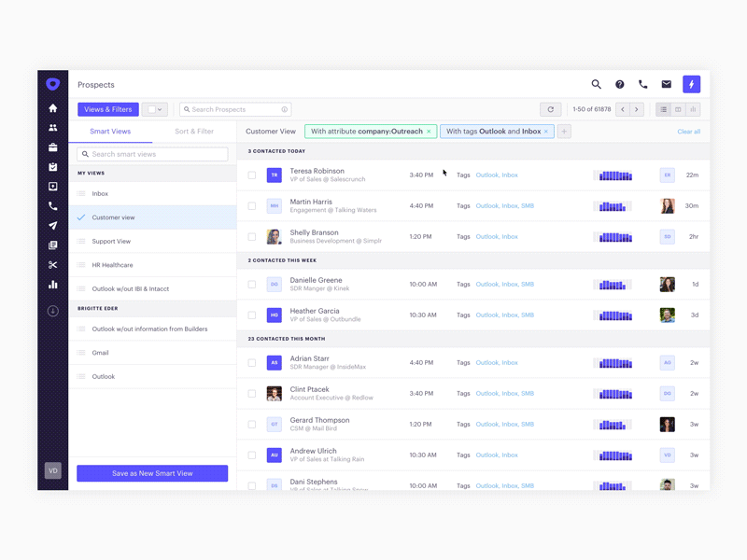
Task: Select Heather Garcia's checkbox
Action: [x=251, y=315]
